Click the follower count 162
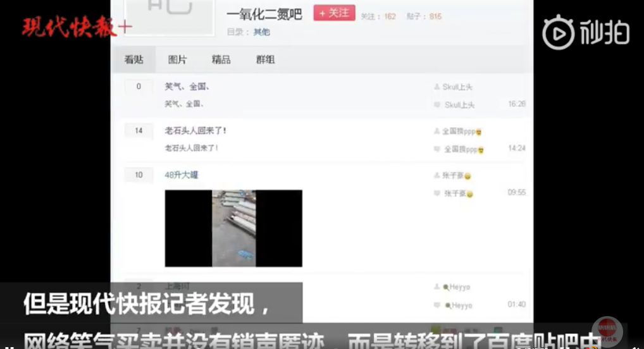 [x=390, y=16]
